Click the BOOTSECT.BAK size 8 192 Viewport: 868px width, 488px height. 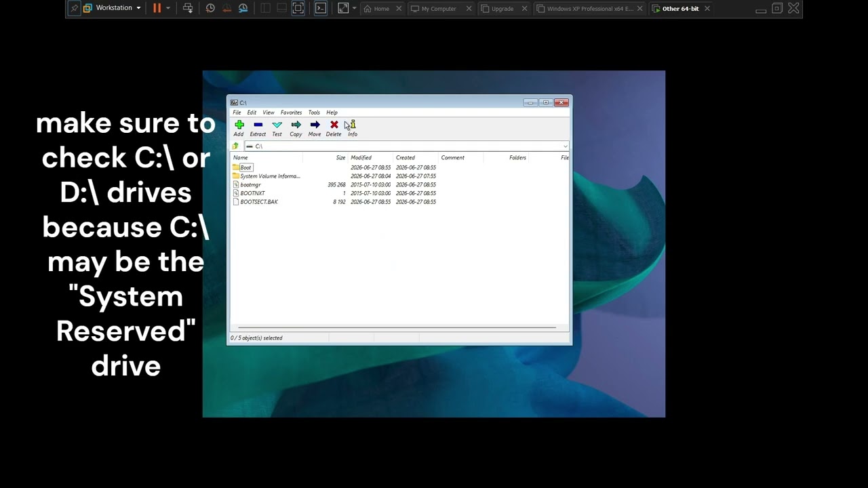[339, 202]
